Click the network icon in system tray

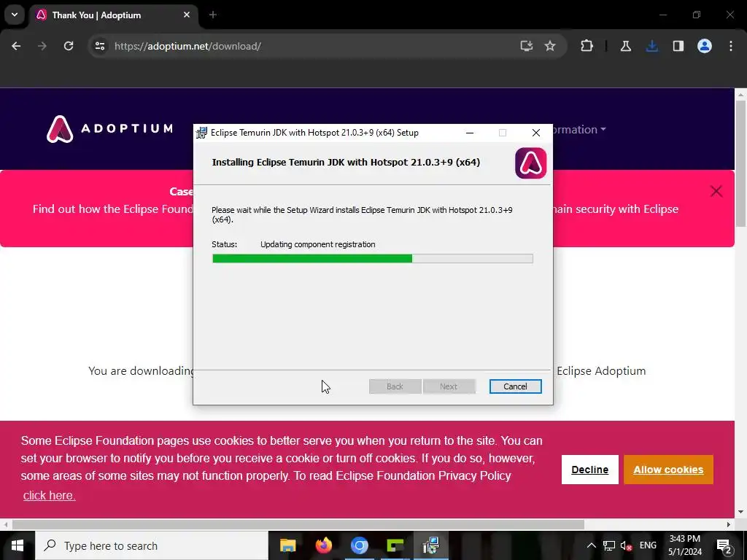609,545
